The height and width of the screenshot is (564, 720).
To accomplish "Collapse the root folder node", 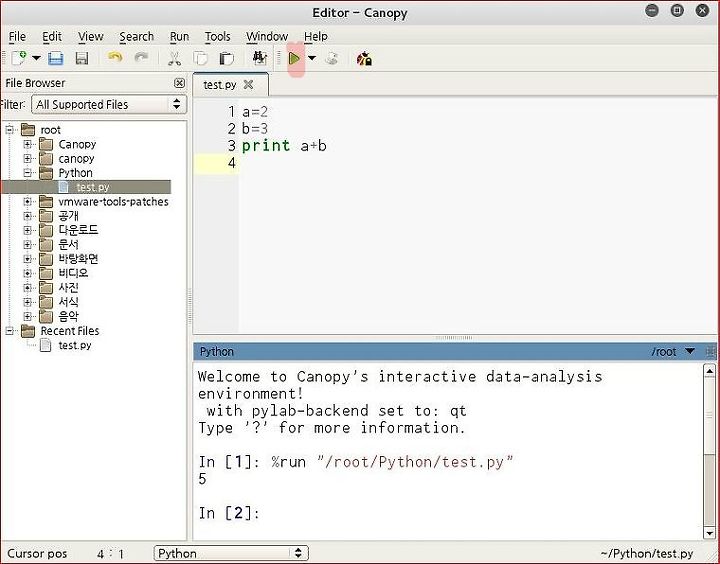I will 10,130.
